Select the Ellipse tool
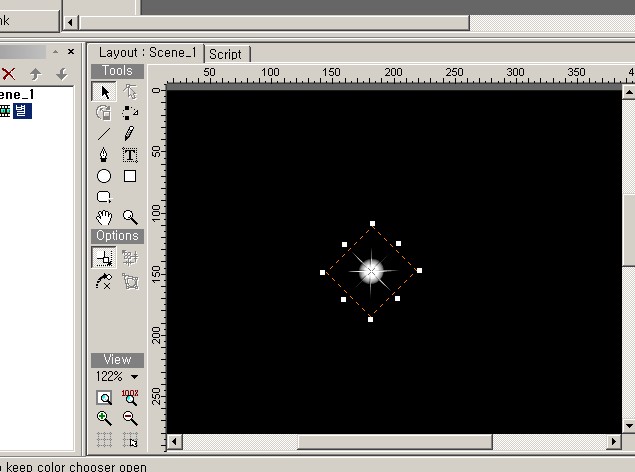 (104, 176)
